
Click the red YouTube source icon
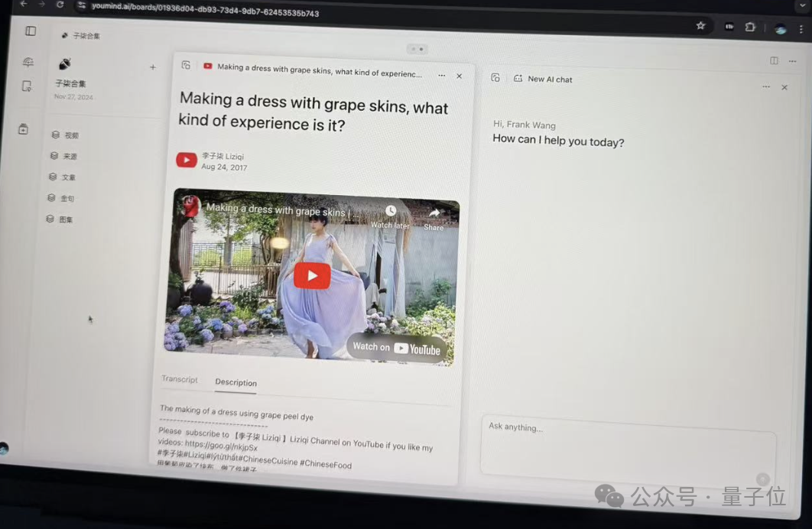pyautogui.click(x=187, y=160)
